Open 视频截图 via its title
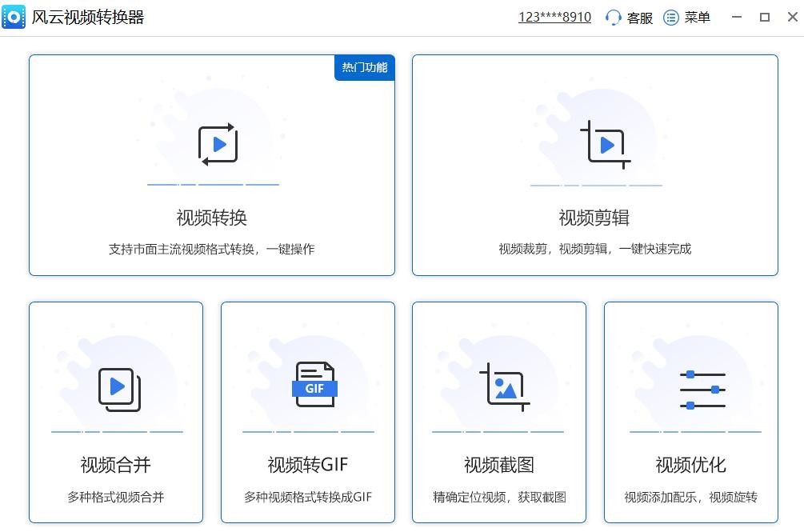Image resolution: width=804 pixels, height=532 pixels. 499,465
